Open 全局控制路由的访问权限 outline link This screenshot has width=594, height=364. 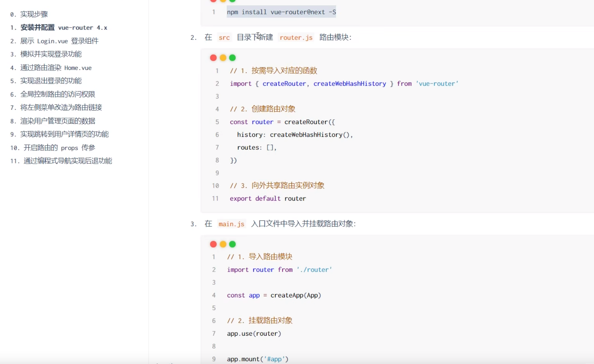pyautogui.click(x=57, y=94)
